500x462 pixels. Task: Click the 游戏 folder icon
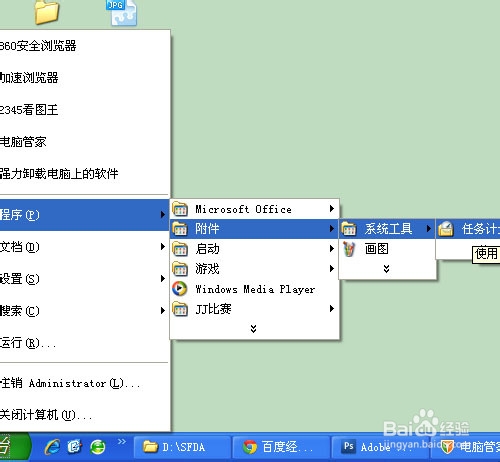tap(180, 269)
